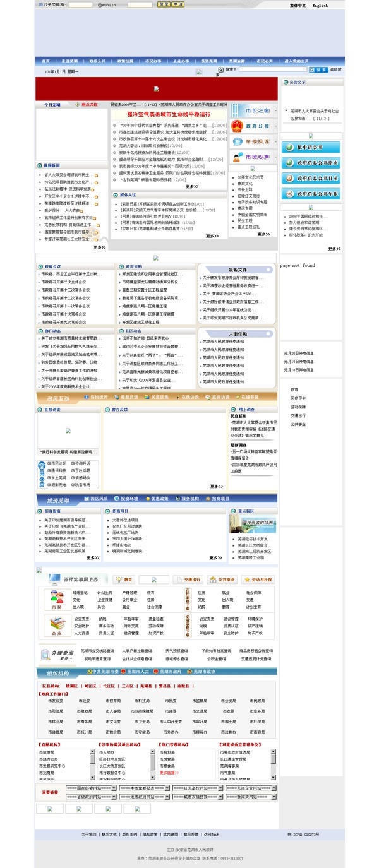Open the 政府公报 emblem banner
379x868 pixels.
[x=253, y=126]
